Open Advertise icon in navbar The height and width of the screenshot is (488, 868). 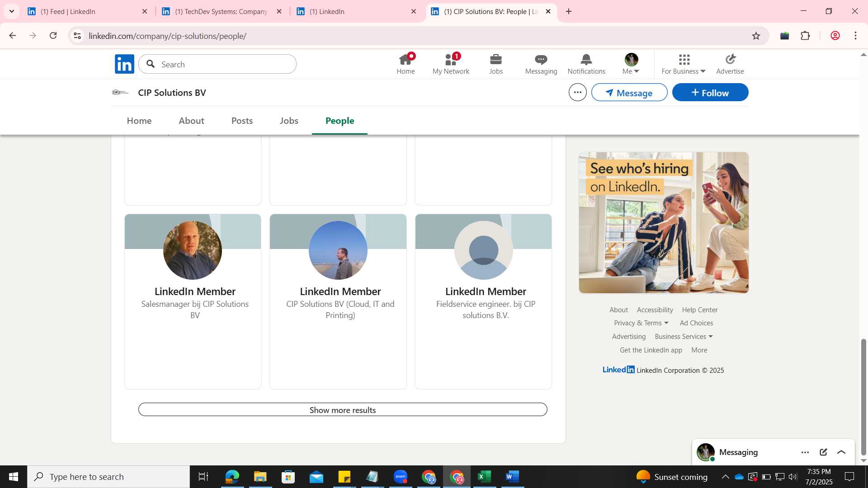click(730, 64)
